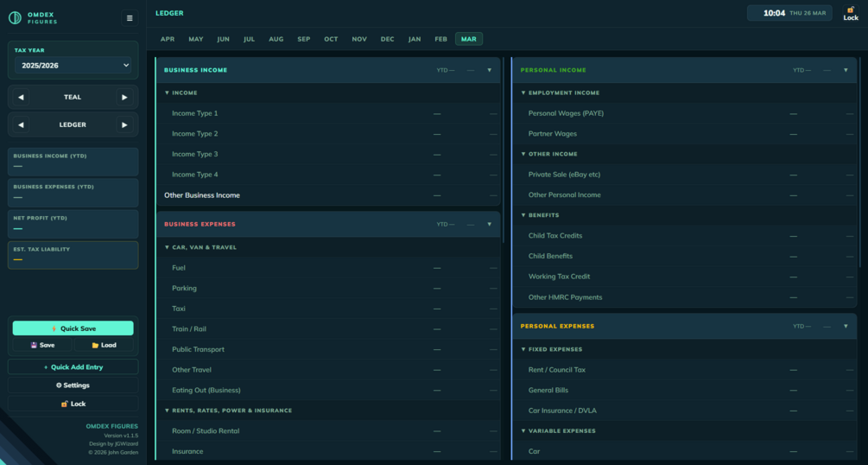Image resolution: width=868 pixels, height=465 pixels.
Task: Select the General Bills row
Action: point(685,390)
